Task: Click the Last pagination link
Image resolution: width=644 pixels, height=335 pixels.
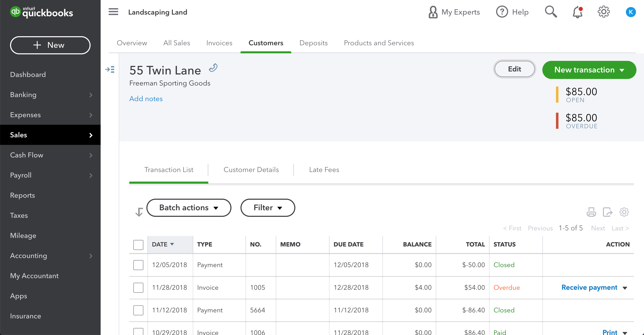Action: [620, 228]
